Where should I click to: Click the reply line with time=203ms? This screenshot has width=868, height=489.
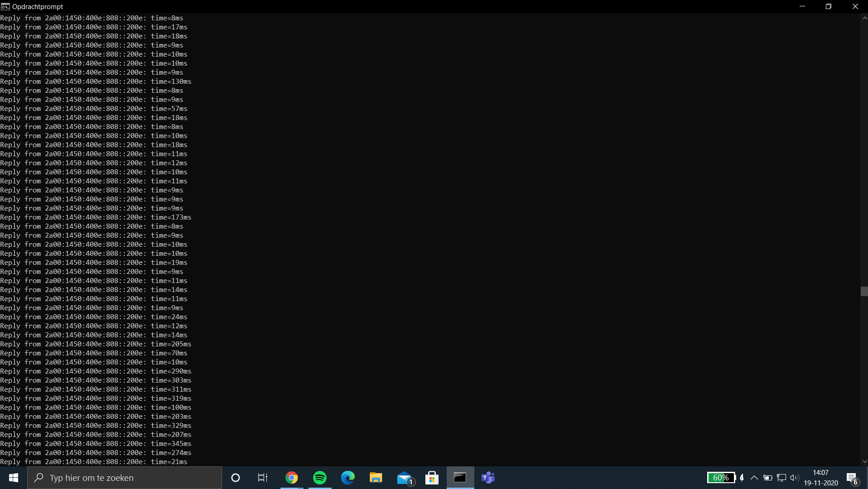(96, 417)
